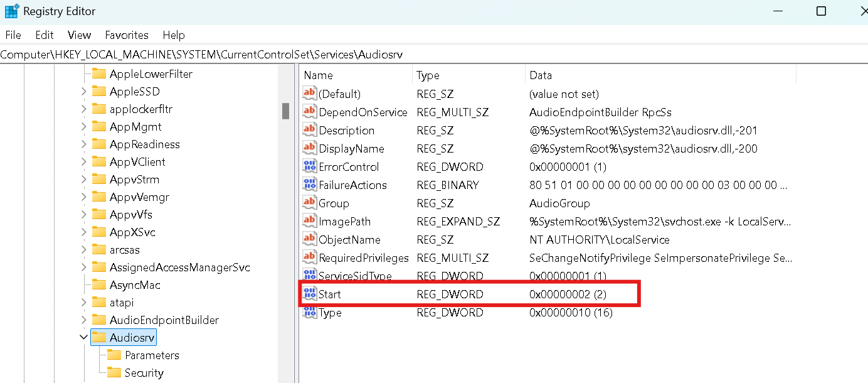This screenshot has height=383, width=868.
Task: Click the FailureActions binary value icon
Action: click(x=310, y=185)
